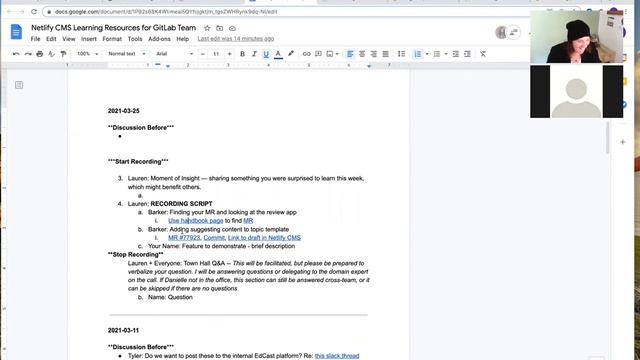Apply italic formatting
The height and width of the screenshot is (360, 640).
[254, 54]
